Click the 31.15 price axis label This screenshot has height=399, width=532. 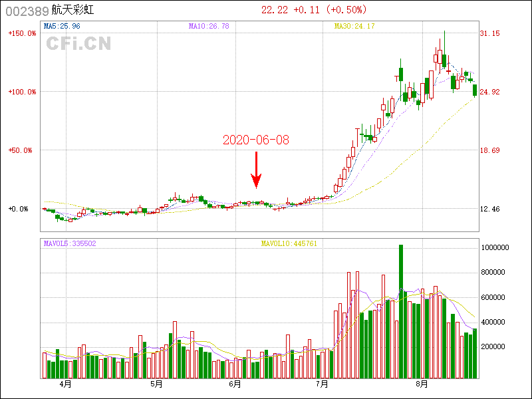(x=490, y=33)
